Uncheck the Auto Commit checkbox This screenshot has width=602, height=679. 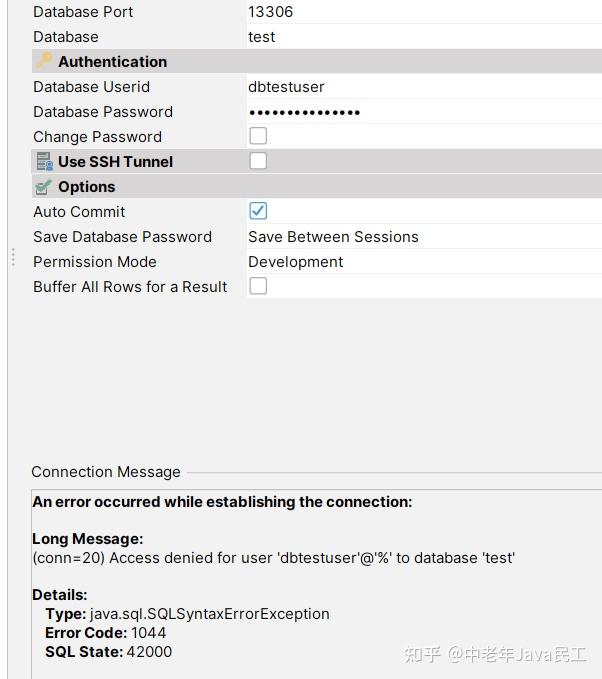(258, 211)
